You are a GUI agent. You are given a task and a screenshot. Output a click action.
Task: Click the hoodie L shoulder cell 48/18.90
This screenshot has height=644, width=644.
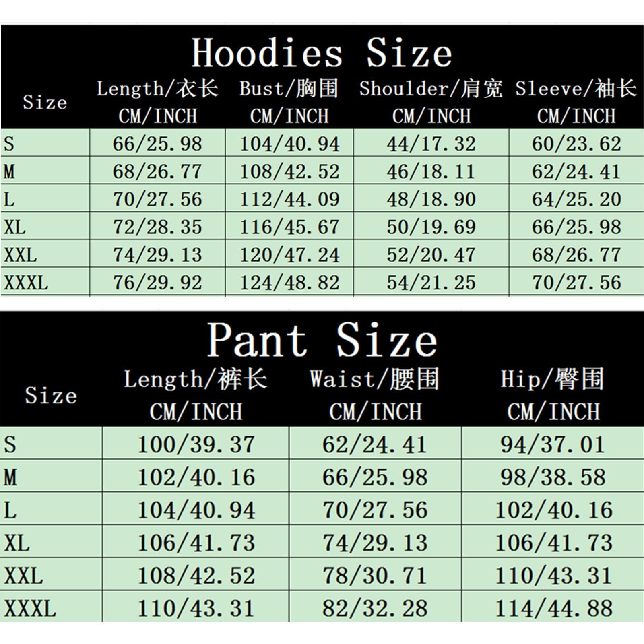[x=431, y=199]
